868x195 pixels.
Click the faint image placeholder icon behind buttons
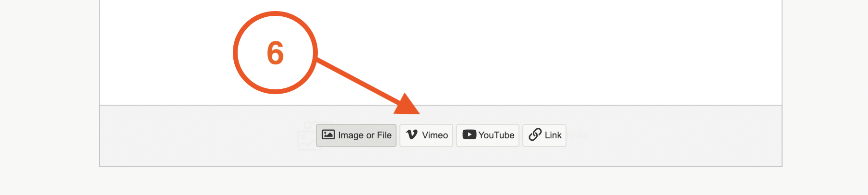pos(305,139)
